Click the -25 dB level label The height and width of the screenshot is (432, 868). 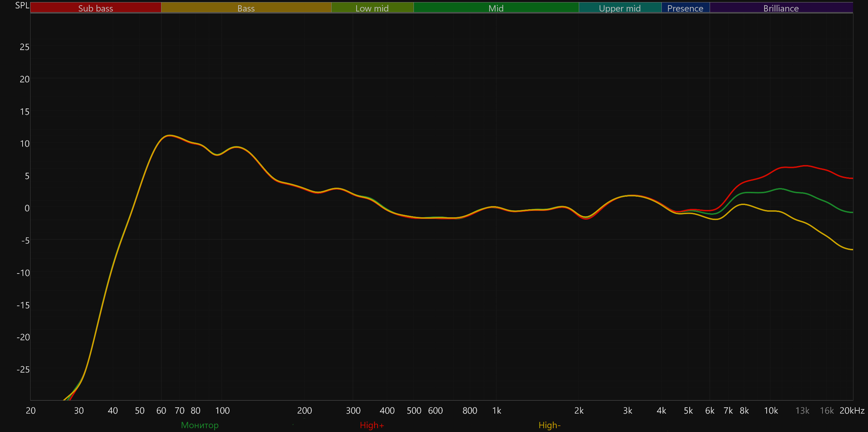23,369
